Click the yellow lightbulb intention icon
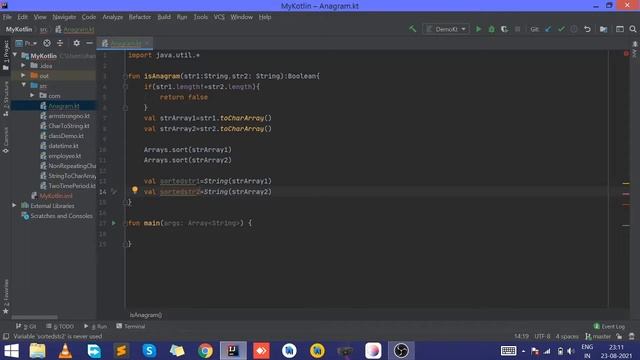Screen dimensions: 640x360 (x=135, y=190)
